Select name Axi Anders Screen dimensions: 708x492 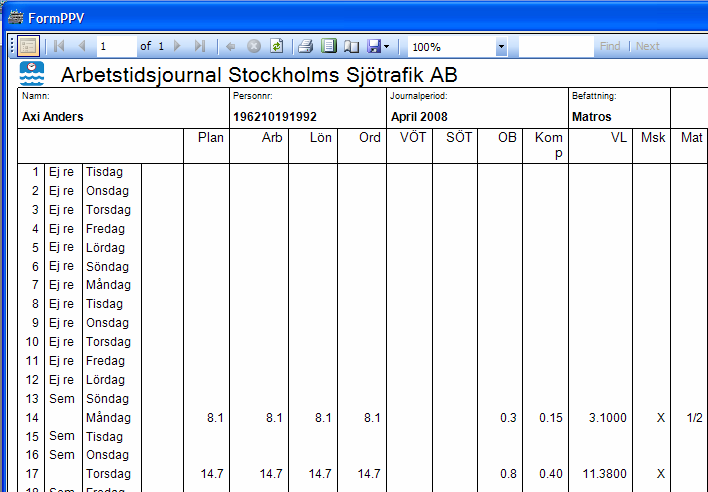(53, 117)
